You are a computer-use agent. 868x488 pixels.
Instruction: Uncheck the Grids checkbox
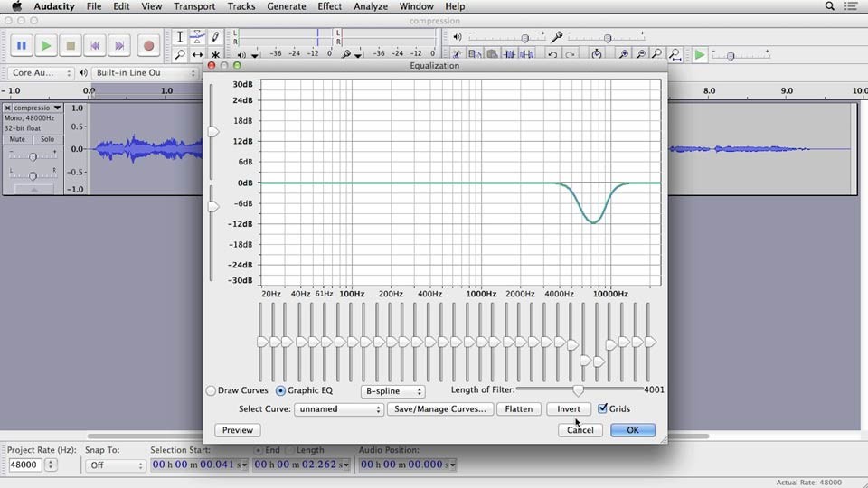(602, 408)
